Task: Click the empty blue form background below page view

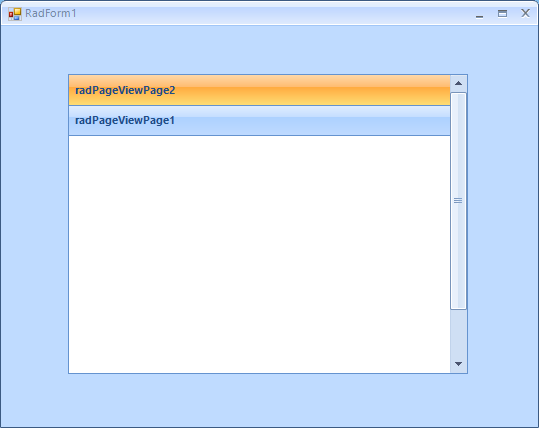Action: pyautogui.click(x=268, y=400)
